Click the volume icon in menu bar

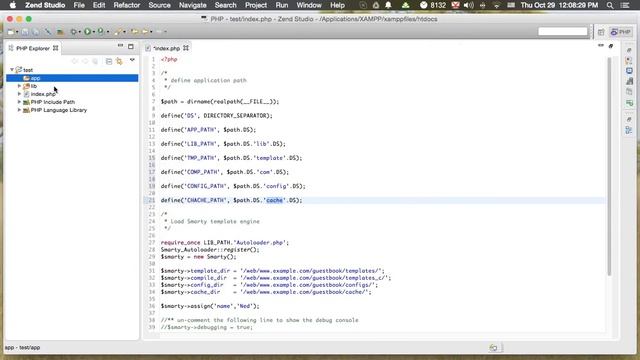click(x=469, y=5)
